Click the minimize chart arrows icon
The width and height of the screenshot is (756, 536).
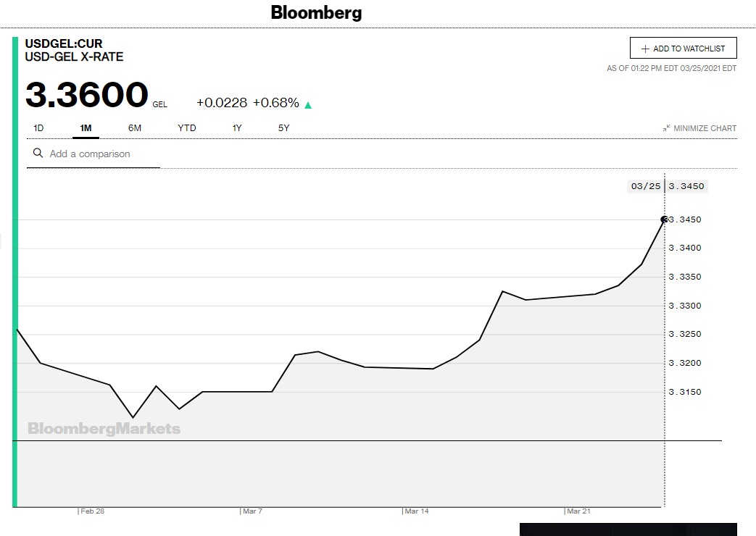click(666, 128)
